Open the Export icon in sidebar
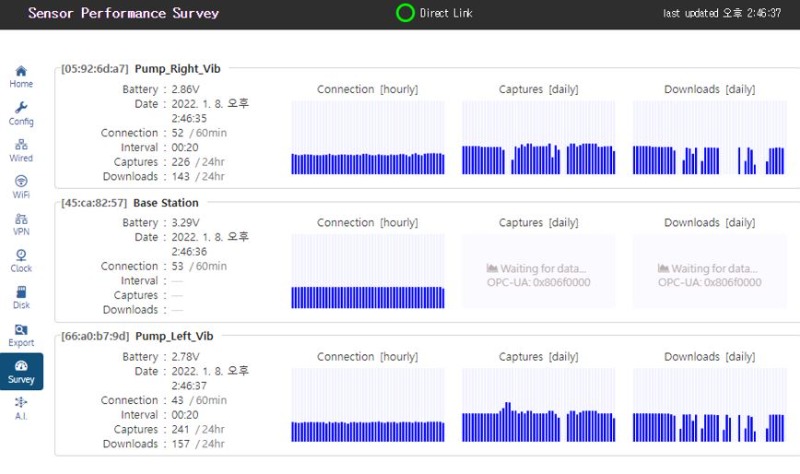800x474 pixels. [x=21, y=330]
